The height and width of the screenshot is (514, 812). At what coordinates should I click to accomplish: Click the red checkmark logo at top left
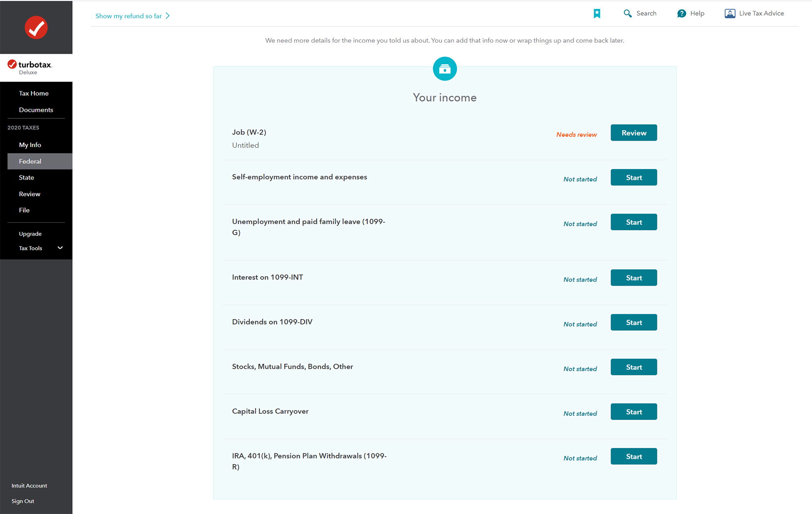[x=36, y=27]
